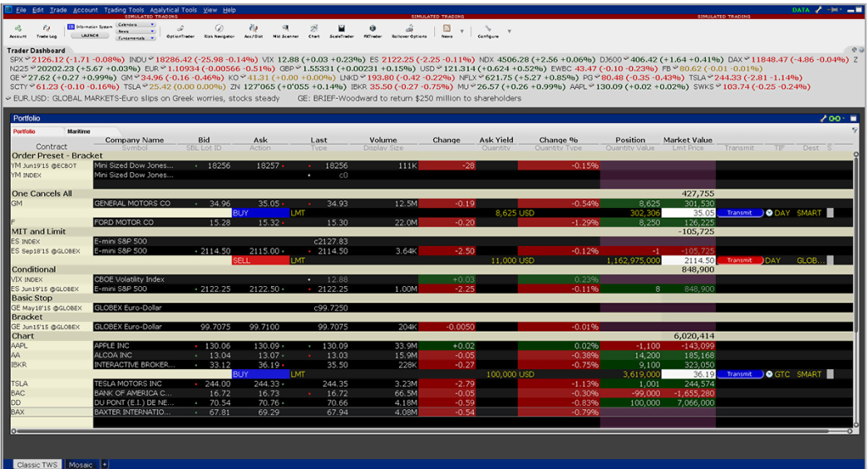868x469 pixels.
Task: Click the Portfolio panel green link toggle
Action: (833, 118)
